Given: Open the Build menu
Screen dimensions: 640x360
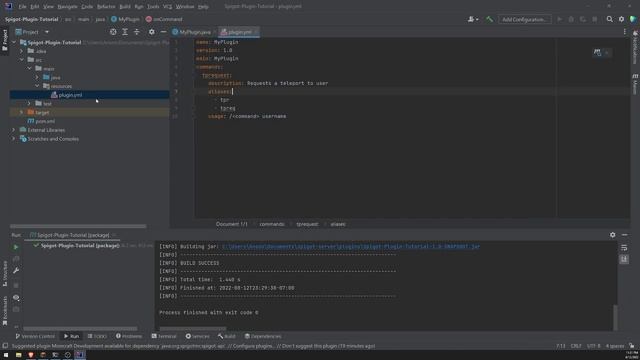Looking at the screenshot, I should [x=125, y=7].
